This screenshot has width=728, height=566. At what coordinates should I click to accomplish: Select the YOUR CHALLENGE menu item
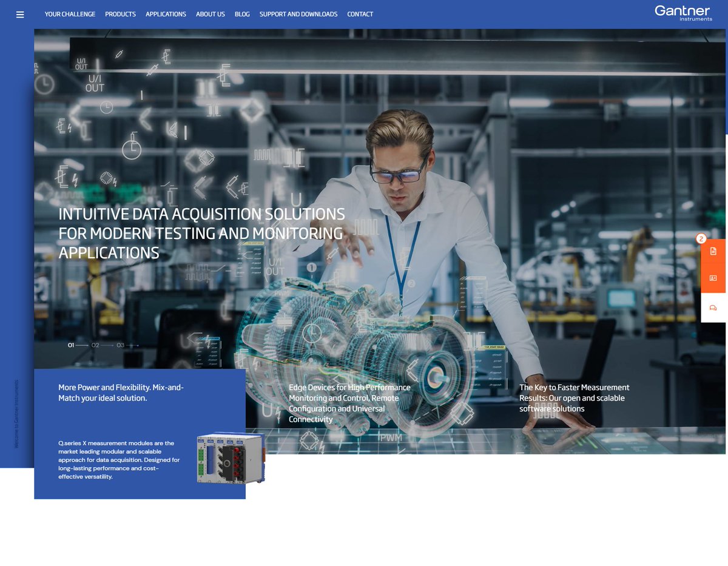[70, 14]
